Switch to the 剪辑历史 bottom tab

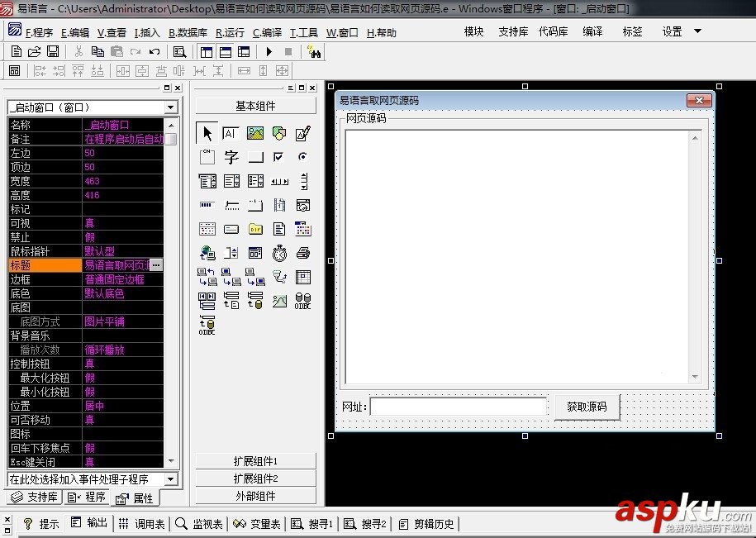pos(426,524)
